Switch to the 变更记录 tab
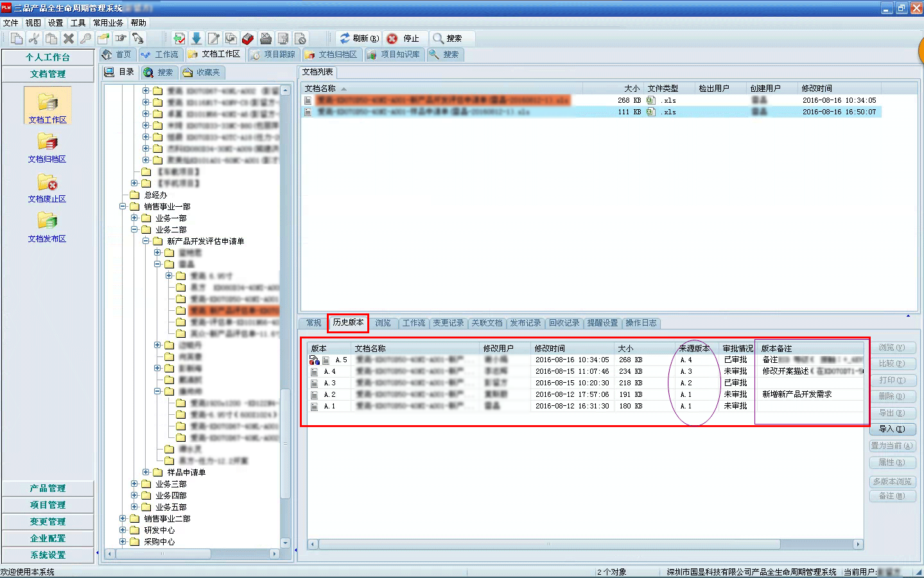 click(448, 323)
